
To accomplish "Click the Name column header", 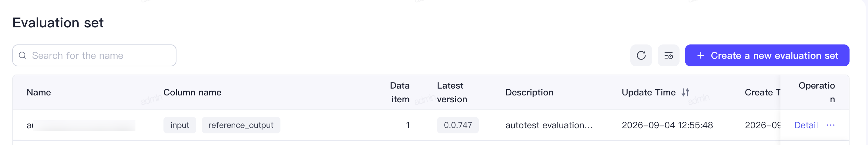I will tap(39, 92).
